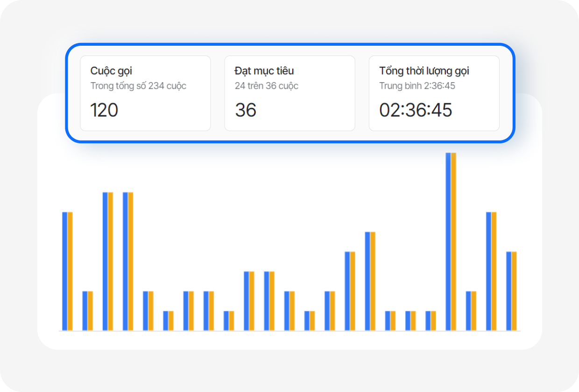579x392 pixels.
Task: Select the second-to-last bar pair on right
Action: pos(491,271)
